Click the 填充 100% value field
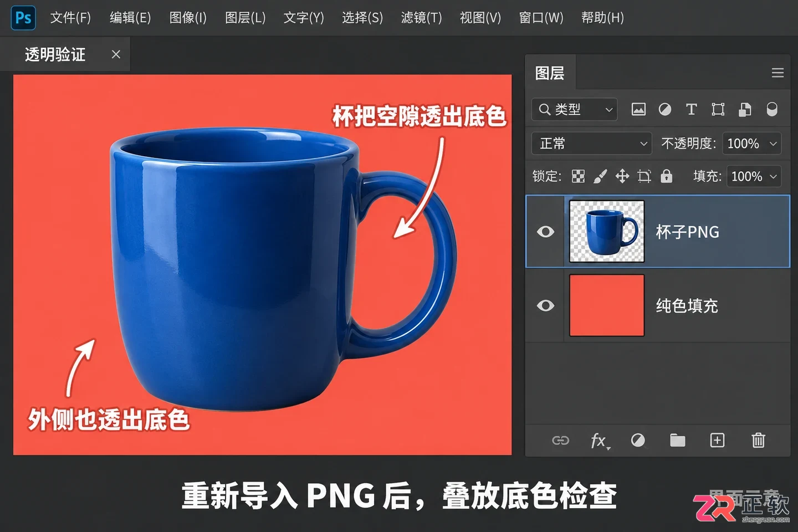This screenshot has height=532, width=798. tap(746, 176)
